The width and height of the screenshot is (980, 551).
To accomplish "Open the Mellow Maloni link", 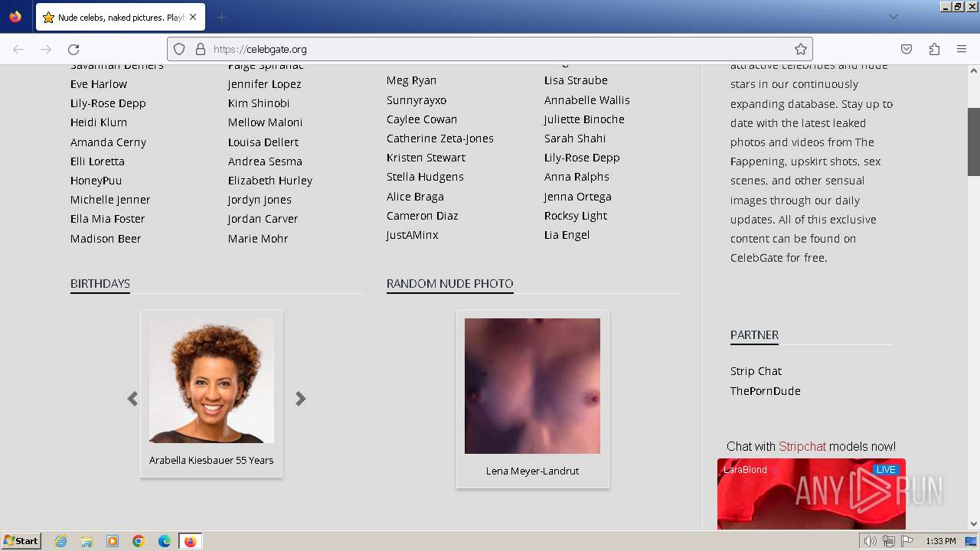I will tap(265, 122).
